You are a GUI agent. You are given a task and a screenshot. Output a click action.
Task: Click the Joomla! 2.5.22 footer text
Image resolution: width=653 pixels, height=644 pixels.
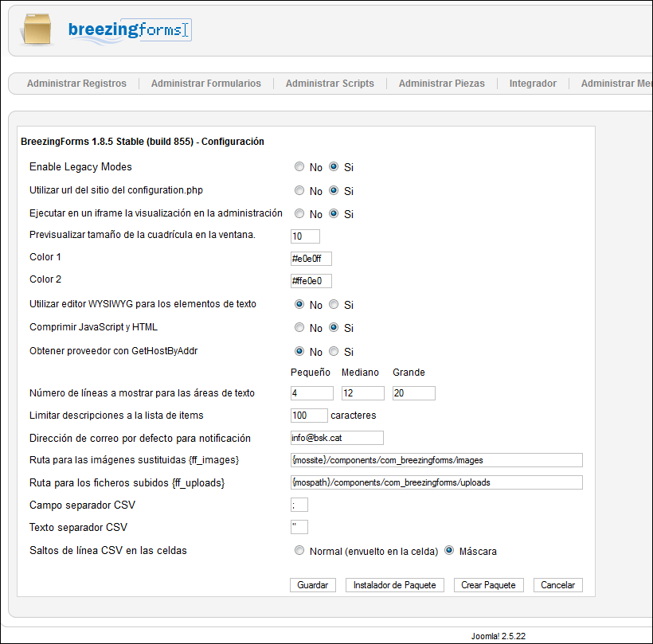click(x=499, y=636)
